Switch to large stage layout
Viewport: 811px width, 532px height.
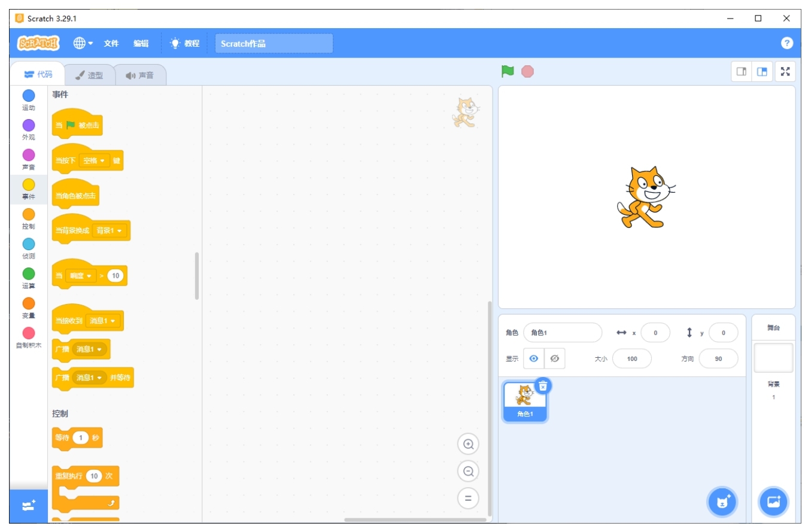pos(762,71)
